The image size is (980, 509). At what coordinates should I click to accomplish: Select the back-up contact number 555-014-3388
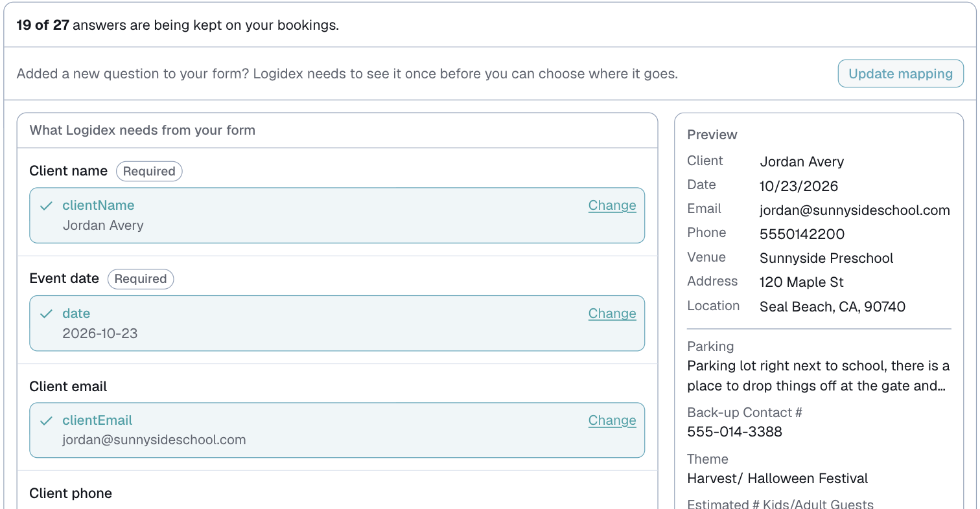click(x=734, y=431)
